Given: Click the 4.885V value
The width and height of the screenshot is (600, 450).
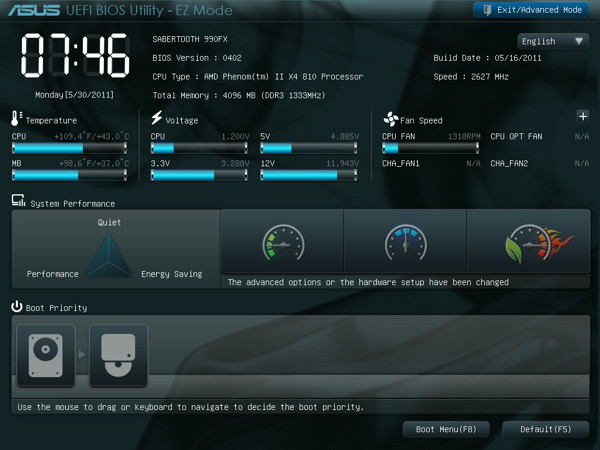Looking at the screenshot, I should (345, 136).
